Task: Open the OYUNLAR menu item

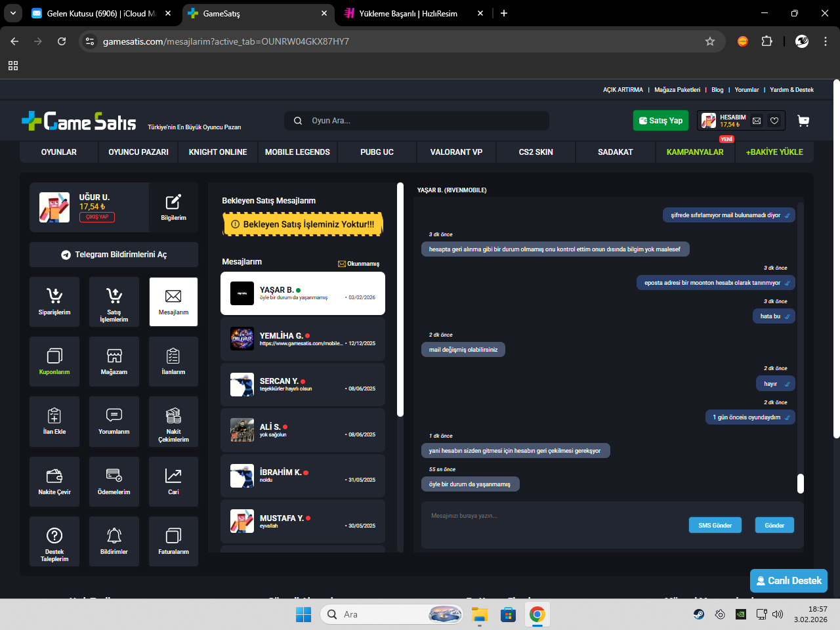Action: [59, 152]
